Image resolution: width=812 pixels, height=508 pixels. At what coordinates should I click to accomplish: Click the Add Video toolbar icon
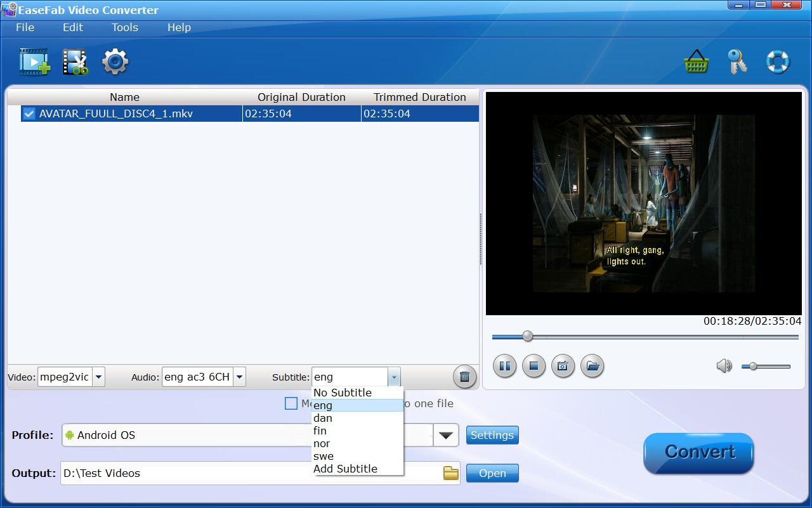34,62
